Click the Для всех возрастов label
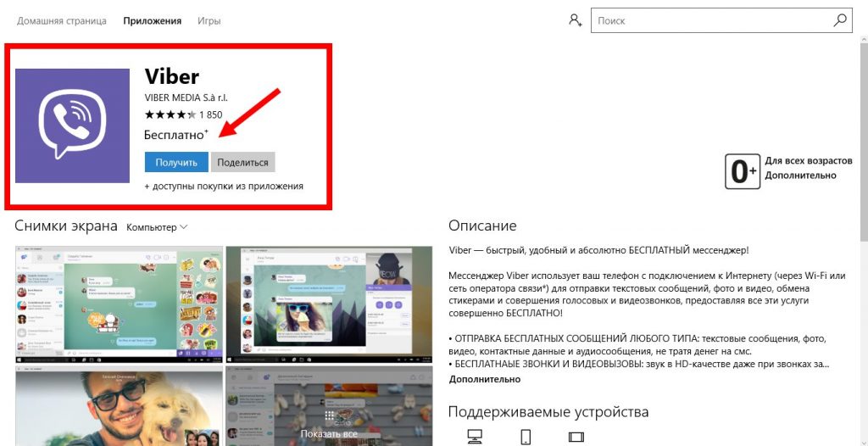Viewport: 868px width, 446px height. tap(809, 160)
